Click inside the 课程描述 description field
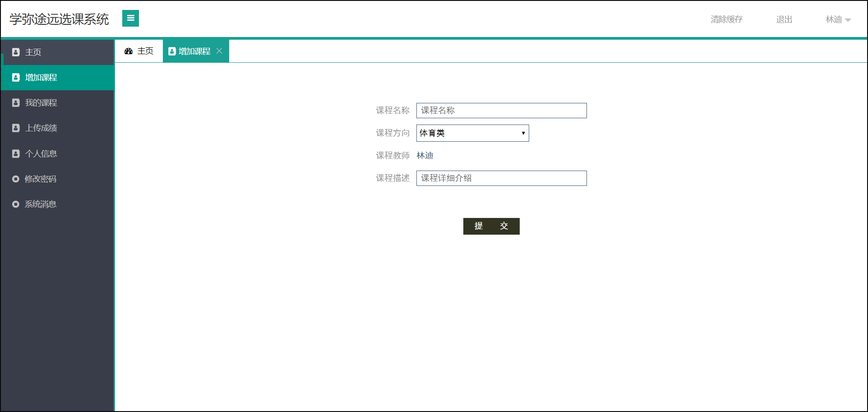868x412 pixels. point(501,178)
